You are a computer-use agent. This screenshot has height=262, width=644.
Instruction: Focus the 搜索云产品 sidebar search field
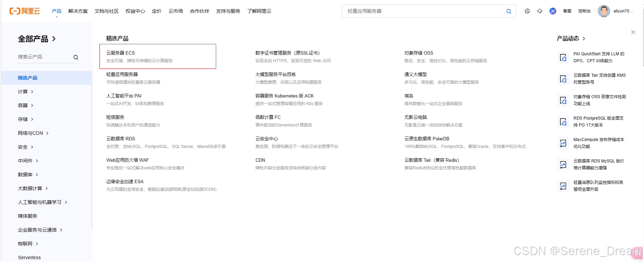(x=44, y=57)
